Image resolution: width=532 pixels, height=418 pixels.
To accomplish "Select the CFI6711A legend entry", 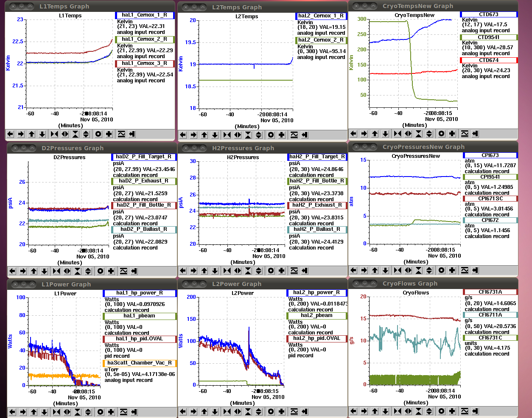I will pyautogui.click(x=490, y=315).
